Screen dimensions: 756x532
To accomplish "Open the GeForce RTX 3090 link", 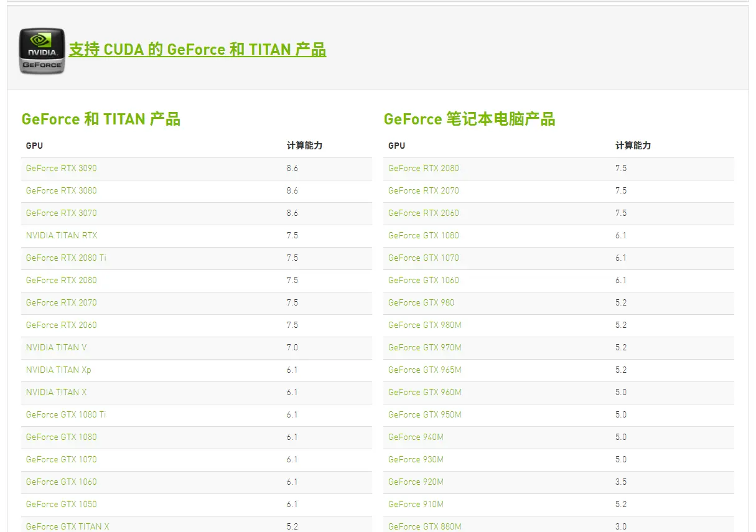I will 62,168.
